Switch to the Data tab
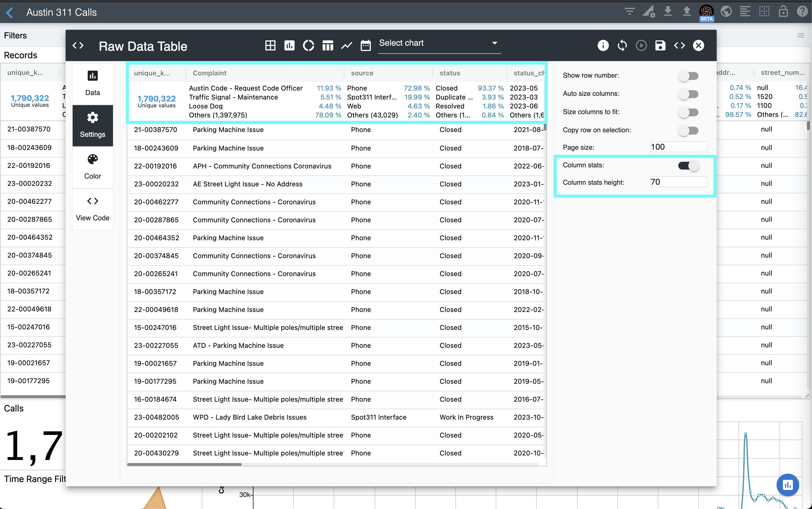This screenshot has height=509, width=812. coord(93,83)
